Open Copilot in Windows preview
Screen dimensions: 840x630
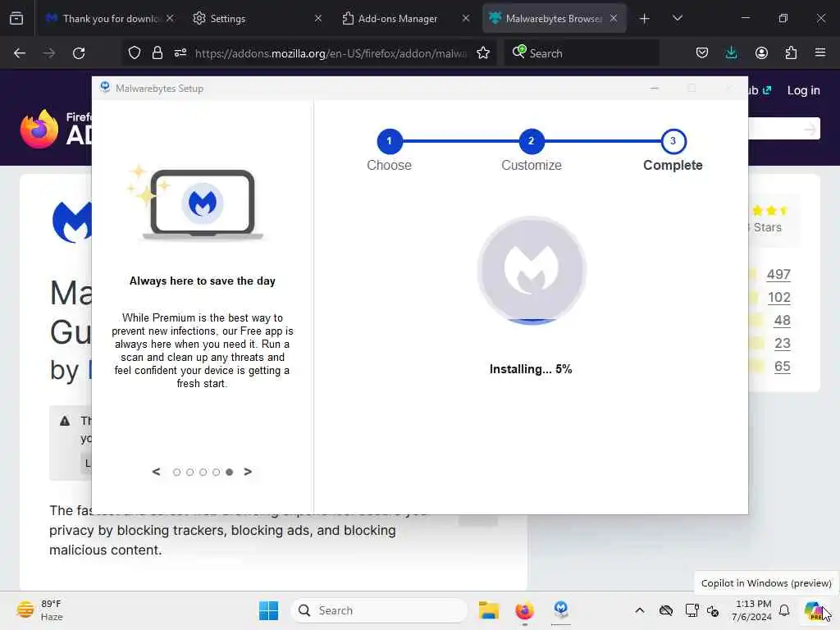814,610
